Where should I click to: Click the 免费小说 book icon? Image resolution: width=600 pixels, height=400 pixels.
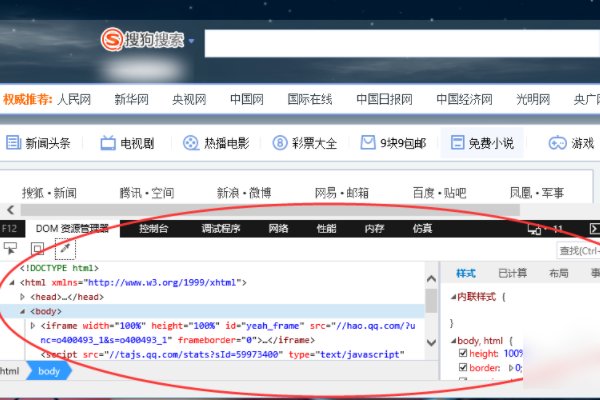pyautogui.click(x=457, y=143)
